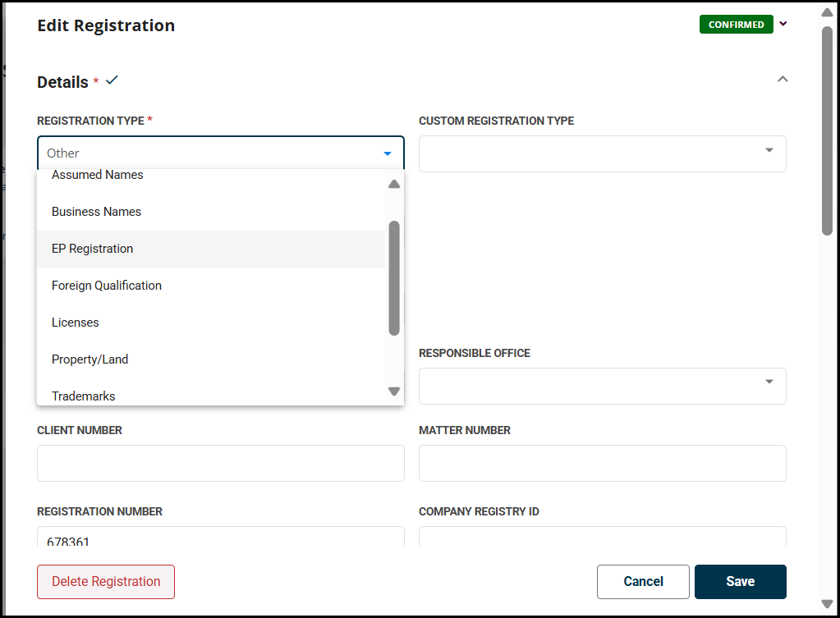This screenshot has height=618, width=840.
Task: Toggle the Registration Type blue dropdown arrow
Action: click(x=388, y=153)
